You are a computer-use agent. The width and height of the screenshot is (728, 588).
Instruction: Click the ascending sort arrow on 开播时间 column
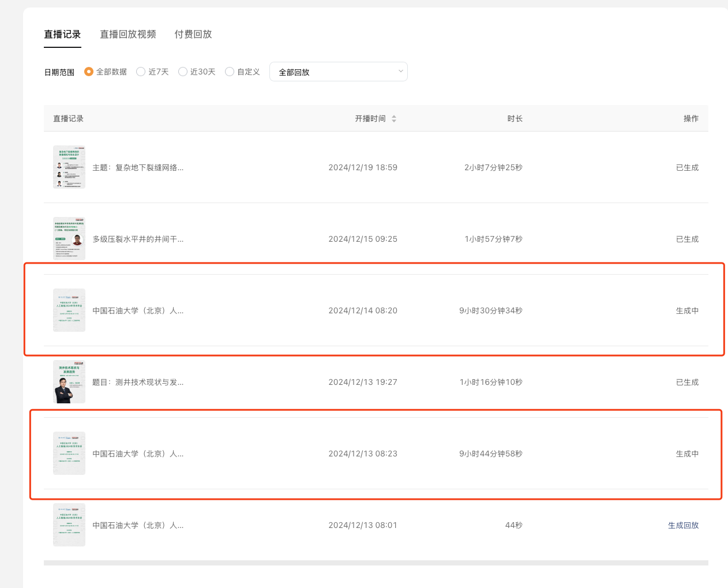point(394,115)
